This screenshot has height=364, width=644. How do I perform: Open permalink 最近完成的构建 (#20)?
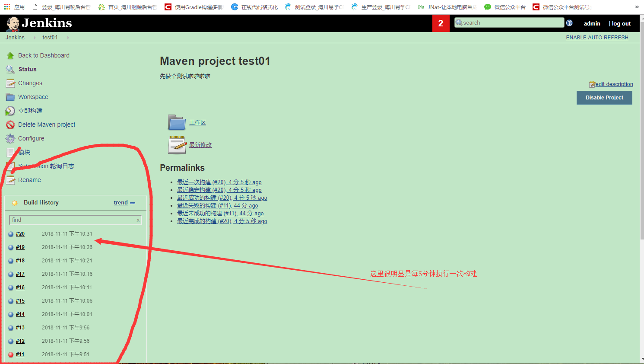222,221
